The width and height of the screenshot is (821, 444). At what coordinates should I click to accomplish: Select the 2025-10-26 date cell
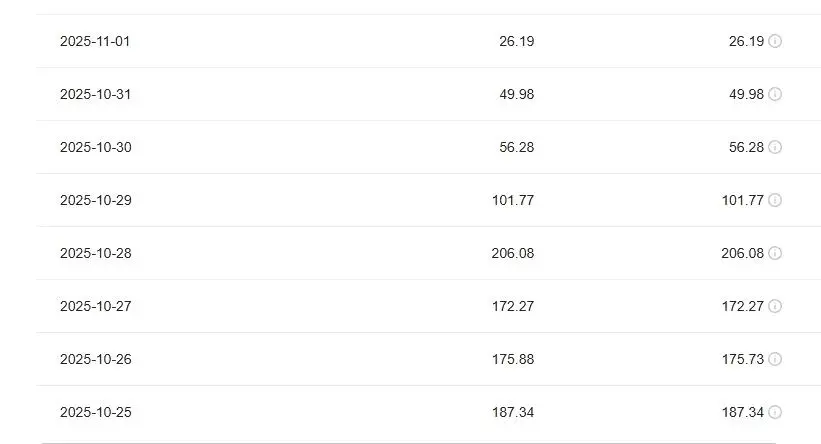coord(95,359)
